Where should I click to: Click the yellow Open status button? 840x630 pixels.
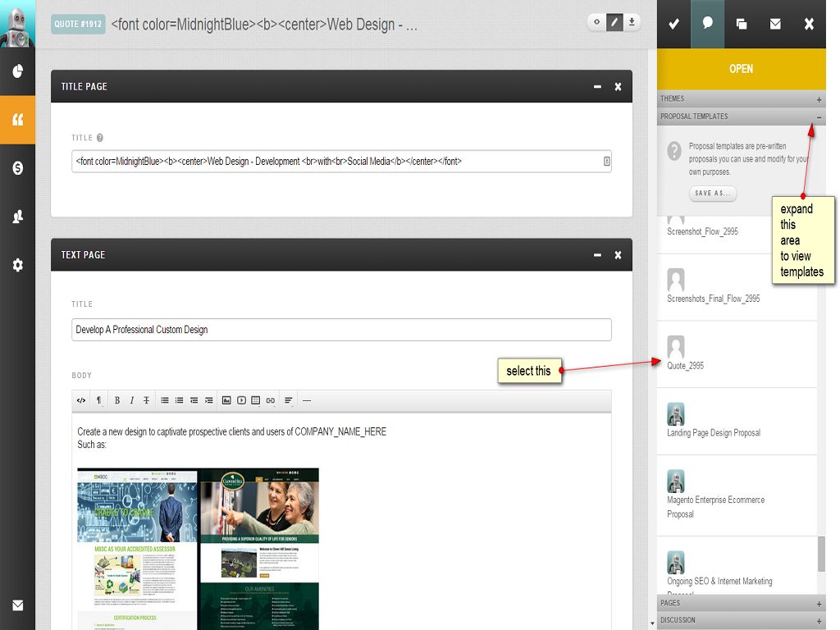click(x=741, y=69)
